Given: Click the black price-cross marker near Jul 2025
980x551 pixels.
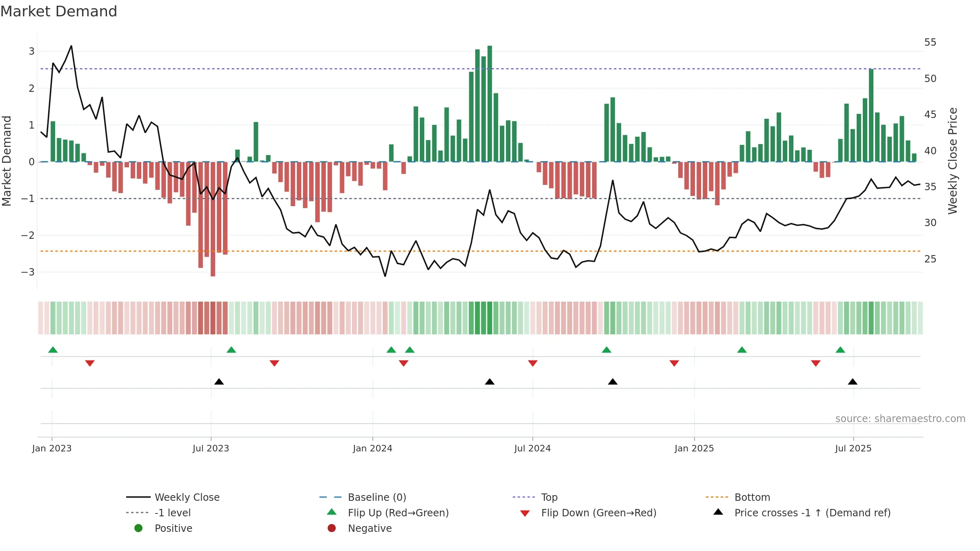Looking at the screenshot, I should click(x=853, y=382).
